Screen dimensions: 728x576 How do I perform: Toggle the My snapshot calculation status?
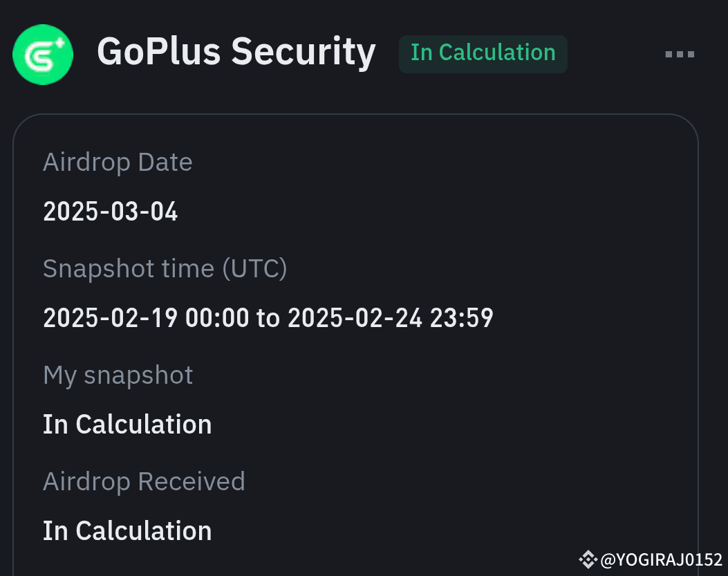[x=127, y=424]
